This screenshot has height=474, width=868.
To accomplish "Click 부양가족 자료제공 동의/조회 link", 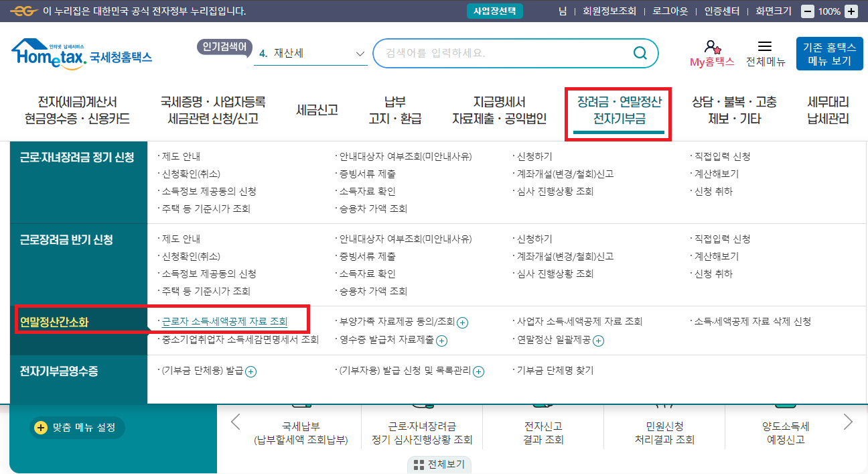I will (x=397, y=322).
